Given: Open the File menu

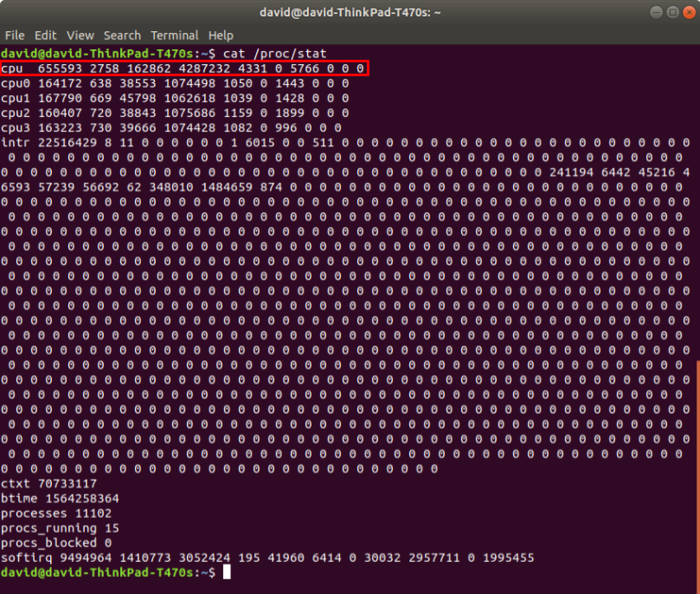Looking at the screenshot, I should tap(14, 36).
